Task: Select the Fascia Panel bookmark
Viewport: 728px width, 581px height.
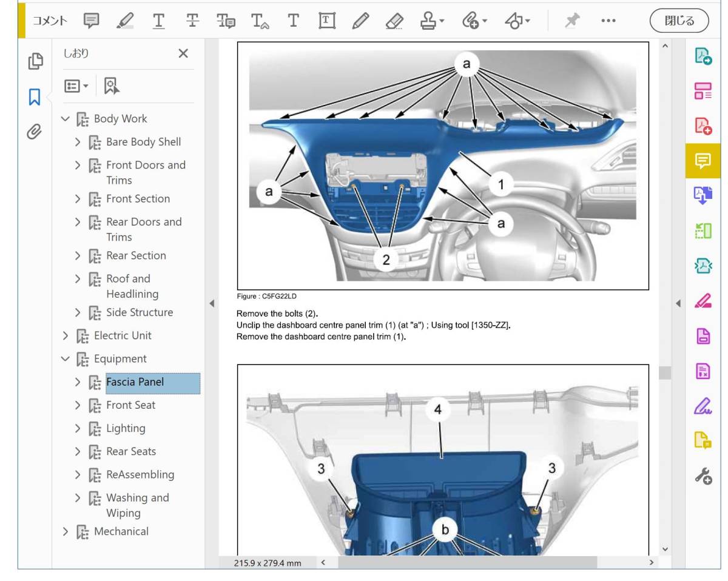Action: (153, 383)
